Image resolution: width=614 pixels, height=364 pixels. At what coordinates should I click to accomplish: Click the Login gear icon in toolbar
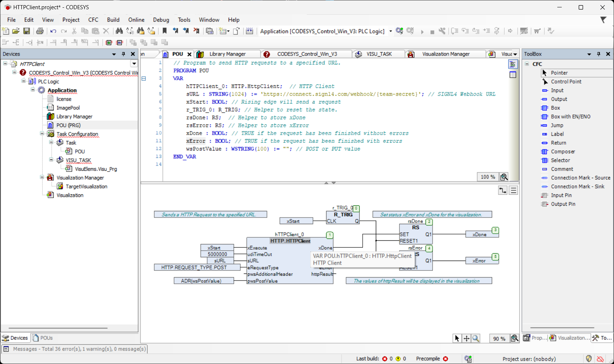click(399, 31)
